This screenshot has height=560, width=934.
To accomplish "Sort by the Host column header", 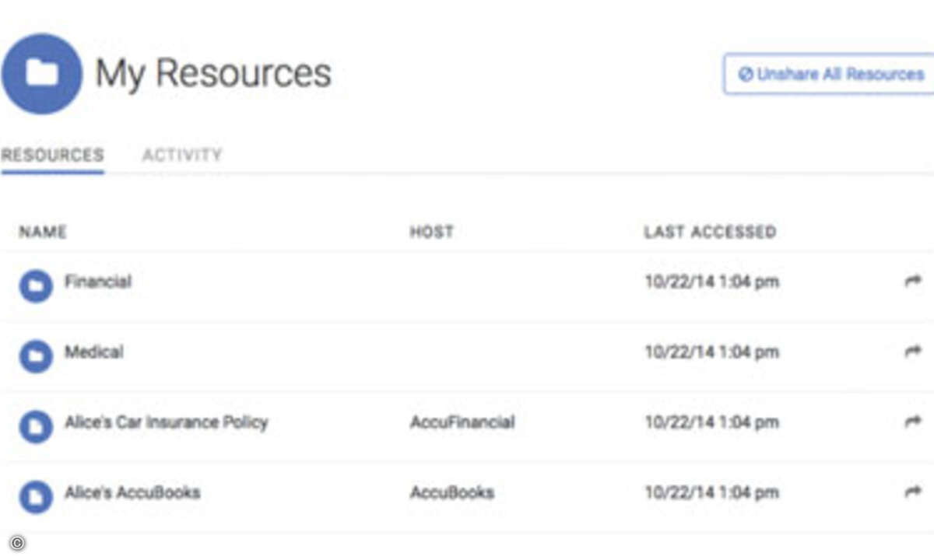I will point(432,232).
